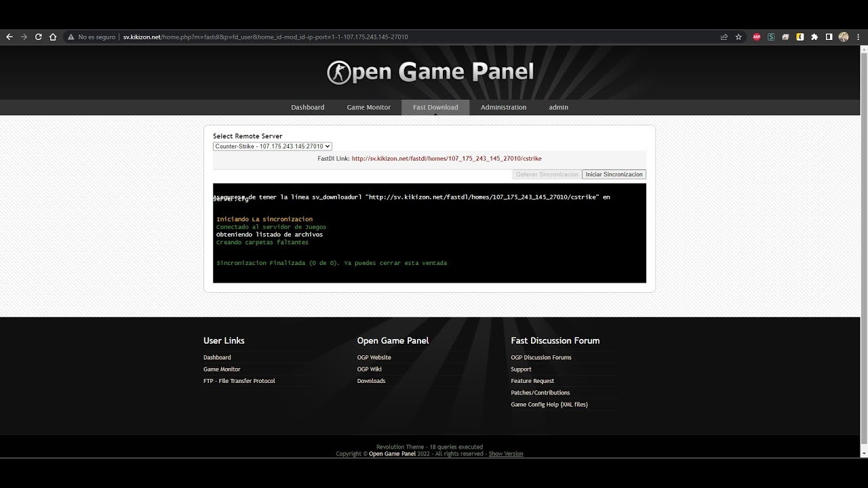868x488 pixels.
Task: Expand the Select Remote Server dropdown
Action: (272, 146)
